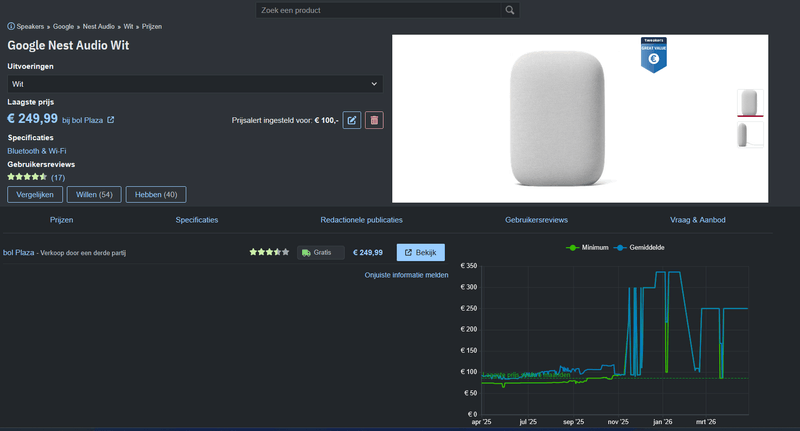Click the 'Prijsalert ingesteld voor: € 100,-' text
Image resolution: width=800 pixels, height=431 pixels.
click(x=285, y=120)
